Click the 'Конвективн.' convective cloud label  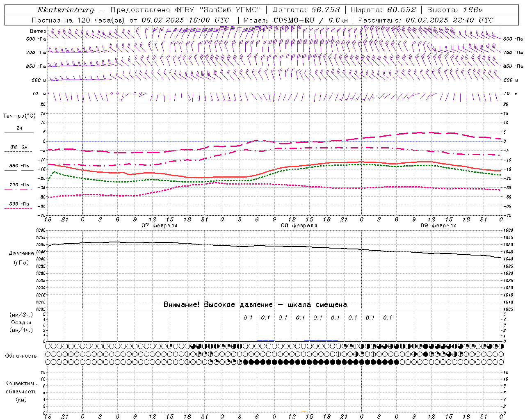21,383
